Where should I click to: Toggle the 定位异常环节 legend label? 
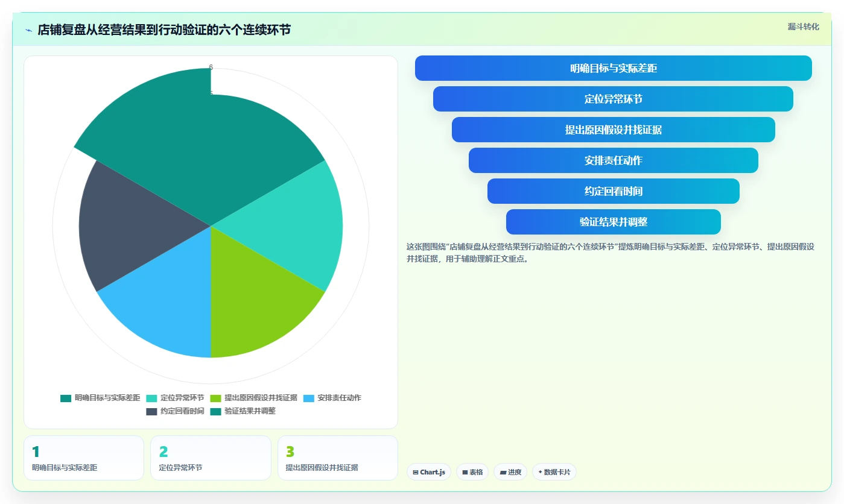pos(182,398)
